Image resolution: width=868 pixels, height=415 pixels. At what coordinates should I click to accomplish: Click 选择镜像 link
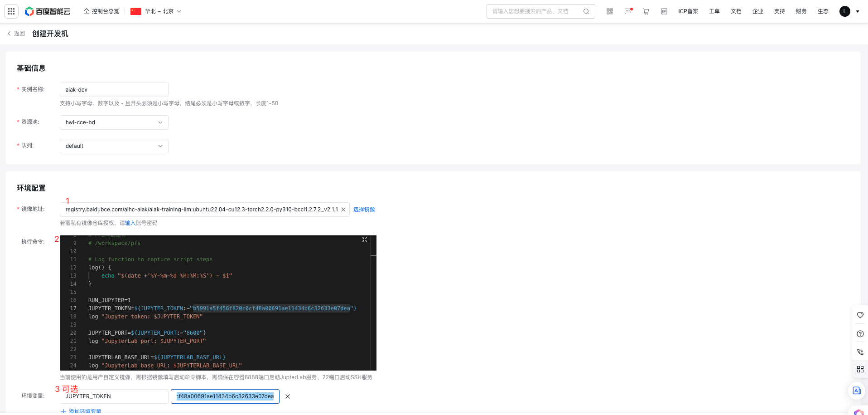(x=364, y=210)
